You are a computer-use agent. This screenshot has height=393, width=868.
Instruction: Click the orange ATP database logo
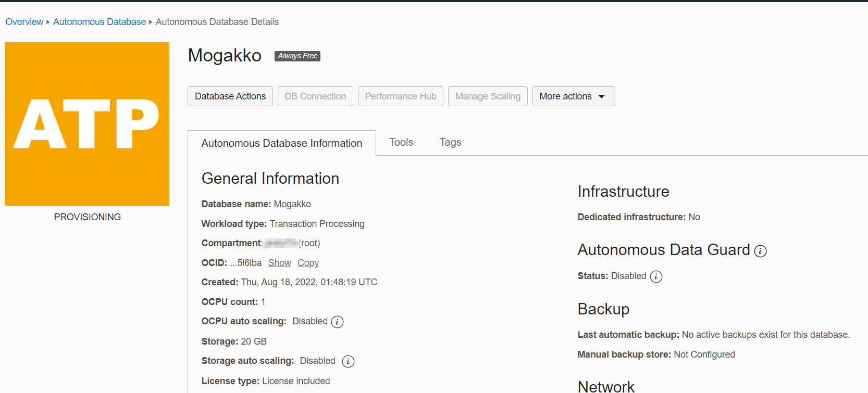(87, 124)
